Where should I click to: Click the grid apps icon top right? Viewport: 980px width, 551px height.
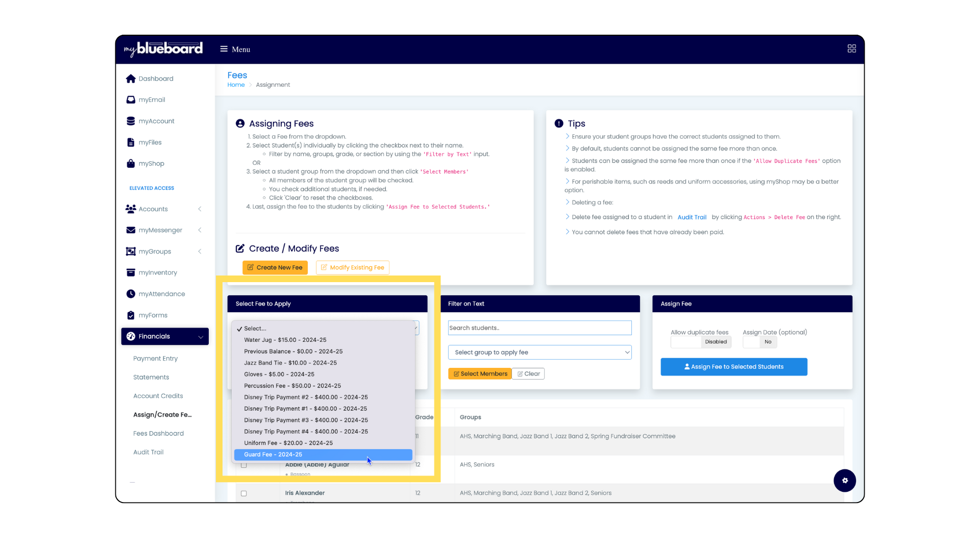(x=851, y=49)
